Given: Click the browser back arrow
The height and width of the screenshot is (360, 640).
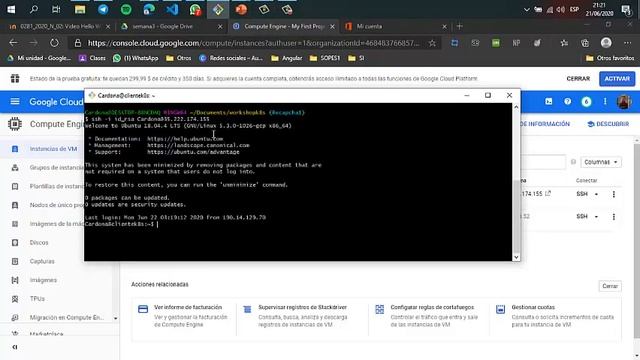Looking at the screenshot, I should click(x=13, y=43).
